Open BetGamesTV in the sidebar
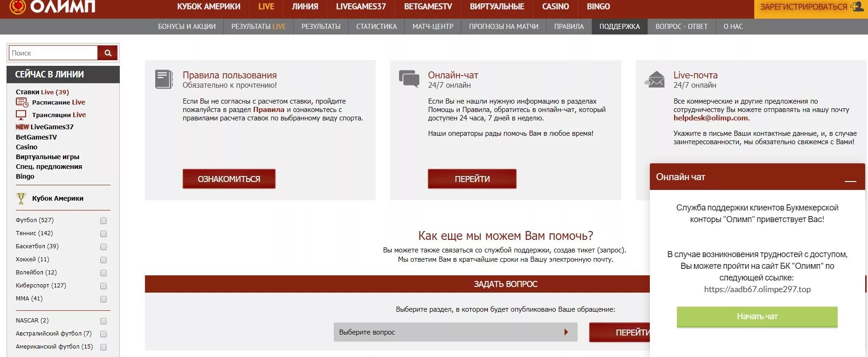This screenshot has height=357, width=868. 36,137
